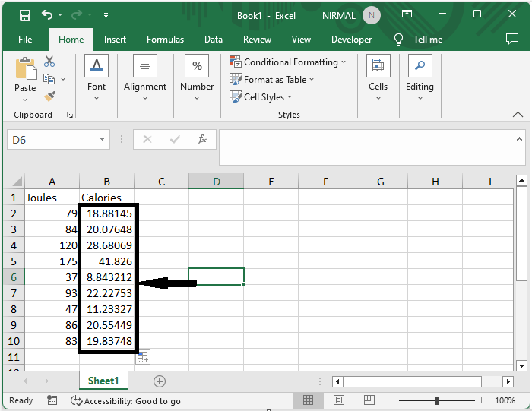Switch to the View tab
The image size is (532, 411).
[301, 40]
